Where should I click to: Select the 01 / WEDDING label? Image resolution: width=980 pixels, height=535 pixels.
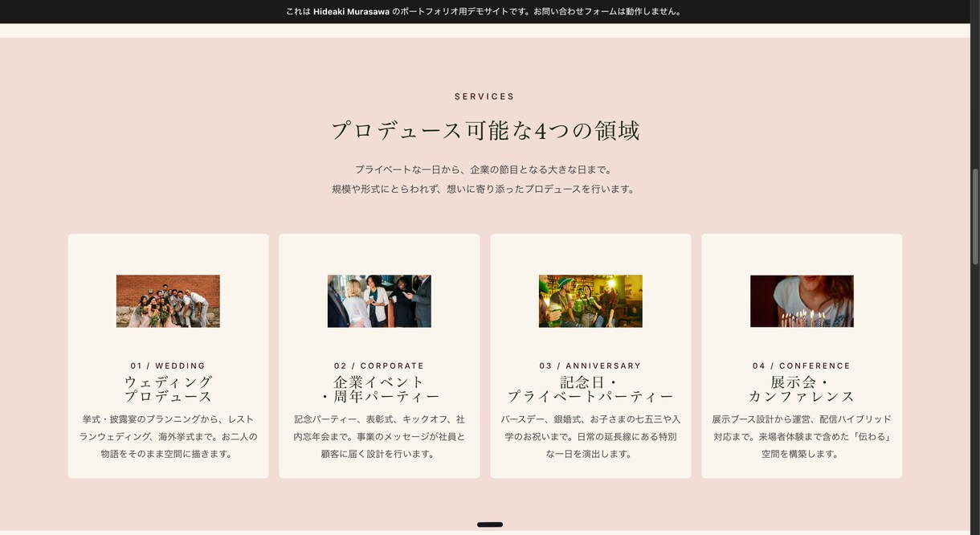click(x=168, y=366)
